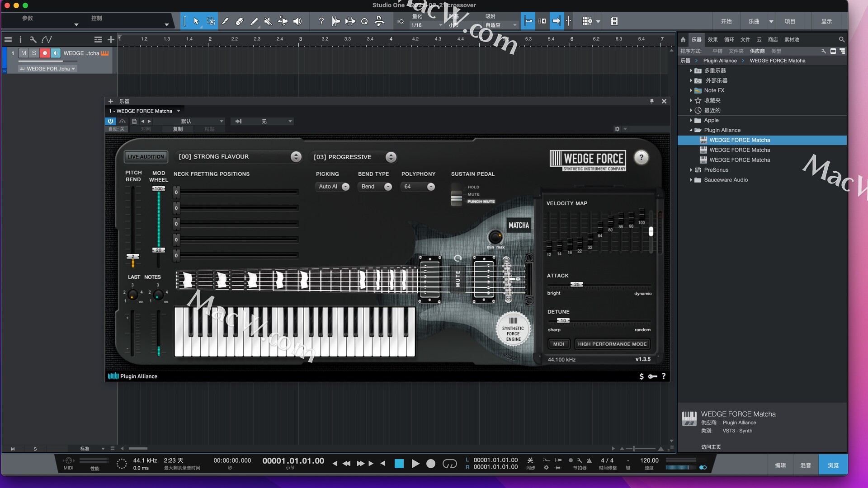Open the 1 - WEDGE FORCE Matcha instrument selector
Viewport: 868px width, 488px height.
click(145, 111)
